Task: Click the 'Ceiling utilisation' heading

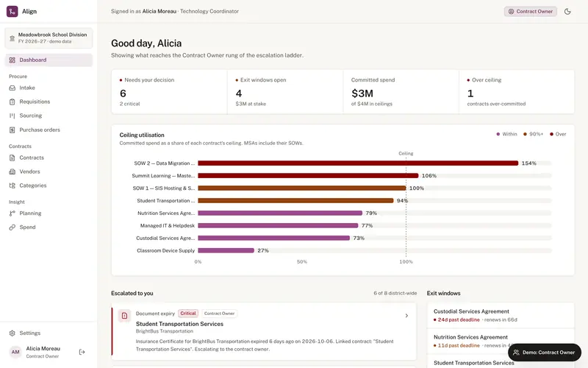Action: click(142, 135)
